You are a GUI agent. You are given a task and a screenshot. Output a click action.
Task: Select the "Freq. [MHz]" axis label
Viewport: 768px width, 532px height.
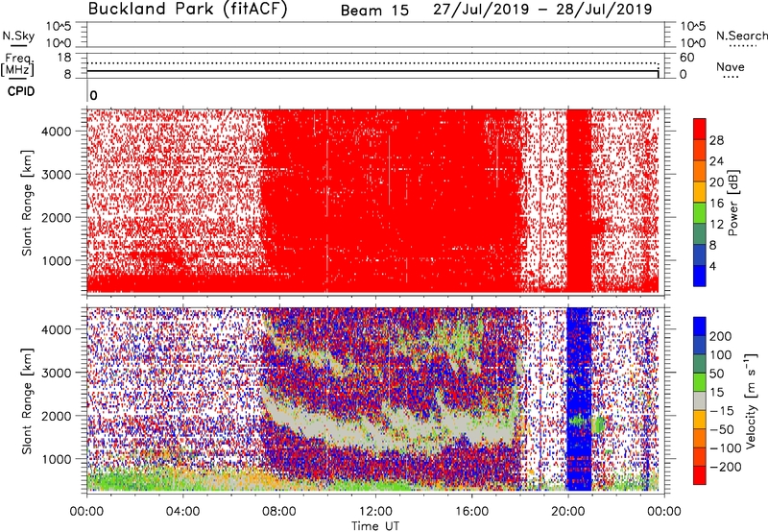[18, 64]
